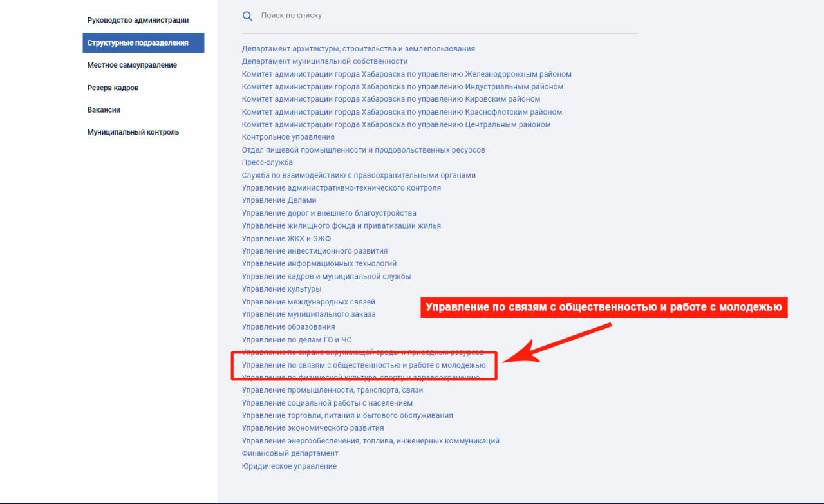Image resolution: width=824 pixels, height=504 pixels.
Task: Open 'Управление муниципального заказа' link
Action: 309,314
